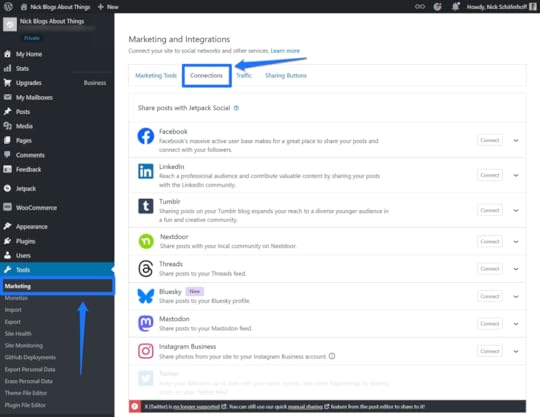
Task: Expand the Threads connection details
Action: 516,269
